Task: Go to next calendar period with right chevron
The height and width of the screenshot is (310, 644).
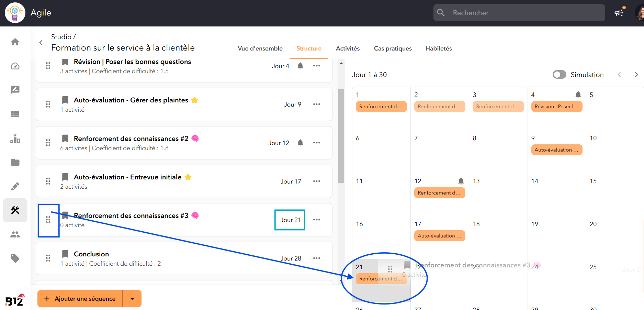Action: coord(636,75)
